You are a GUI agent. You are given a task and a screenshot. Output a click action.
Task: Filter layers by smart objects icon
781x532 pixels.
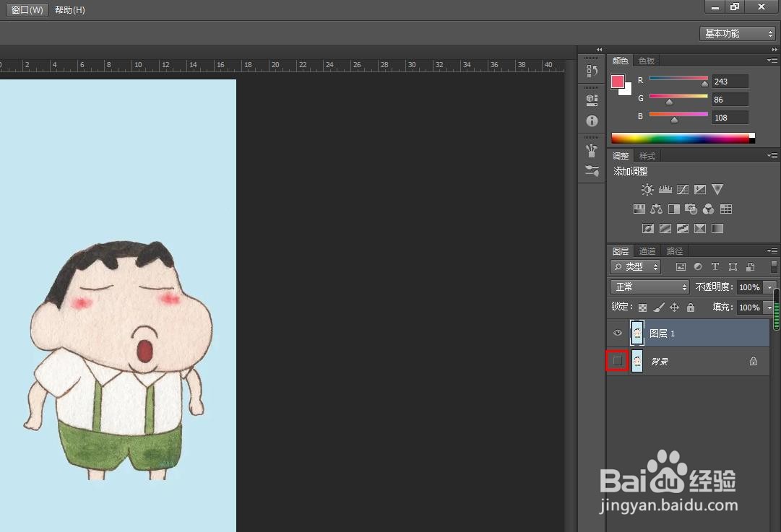point(751,267)
